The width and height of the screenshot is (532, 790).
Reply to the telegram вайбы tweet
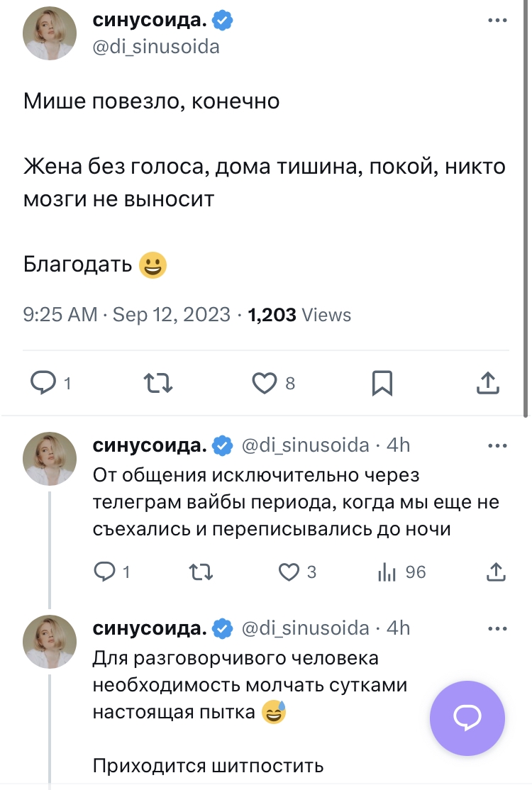(105, 572)
